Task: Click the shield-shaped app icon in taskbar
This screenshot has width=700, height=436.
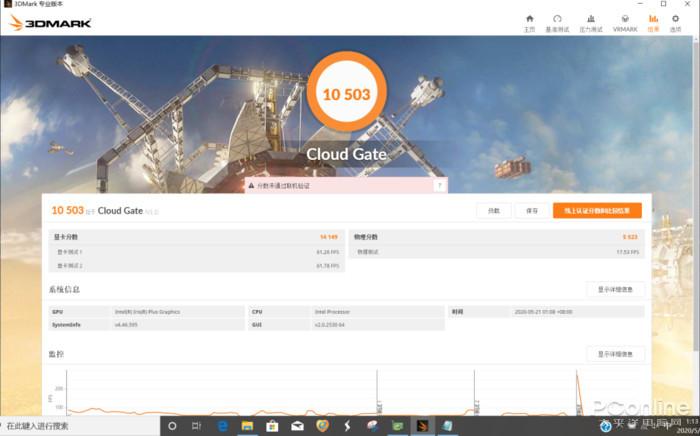Action: click(x=323, y=426)
